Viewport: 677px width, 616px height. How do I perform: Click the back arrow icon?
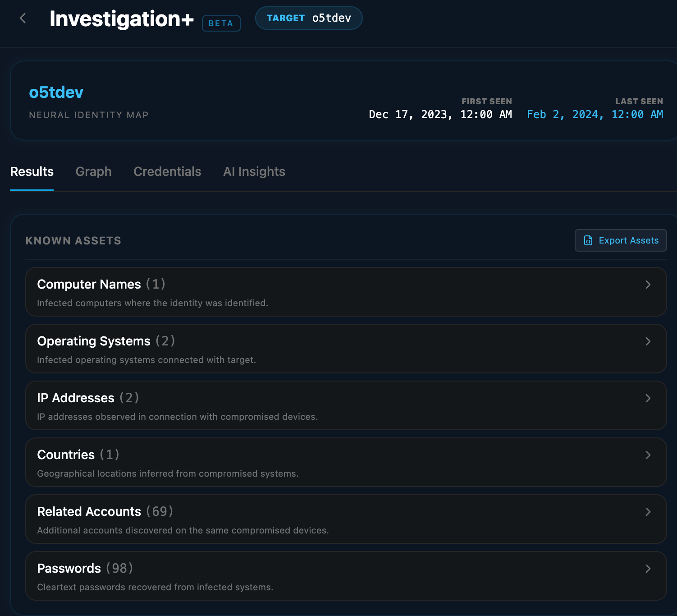23,18
